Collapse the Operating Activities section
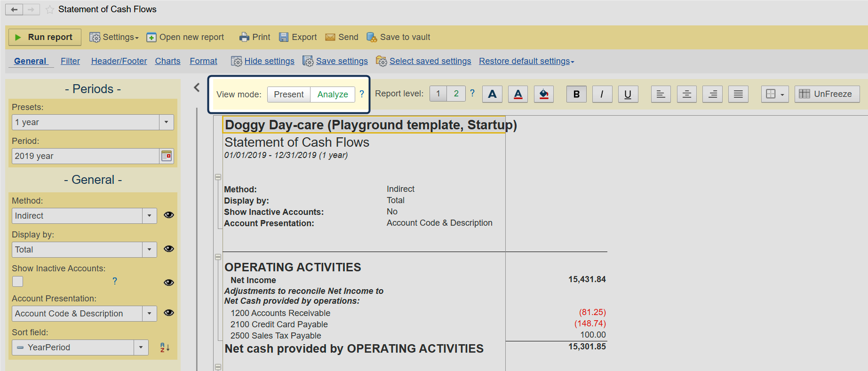 pos(218,257)
